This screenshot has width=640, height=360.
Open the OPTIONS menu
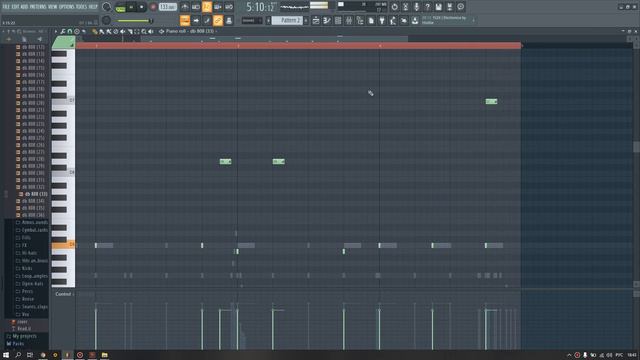pyautogui.click(x=67, y=7)
